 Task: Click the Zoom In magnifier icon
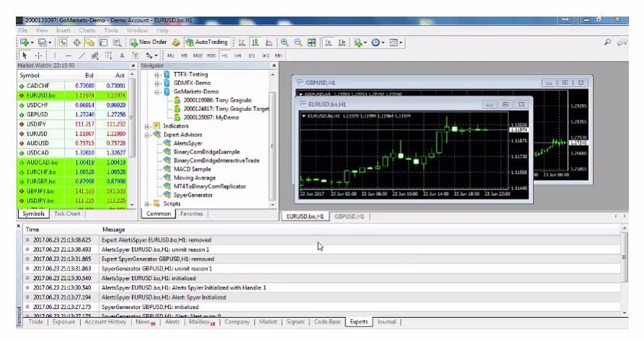(285, 42)
